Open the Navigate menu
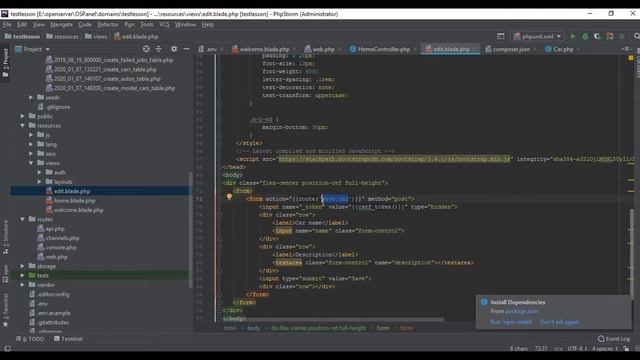Image resolution: width=640 pixels, height=360 pixels. (61, 24)
